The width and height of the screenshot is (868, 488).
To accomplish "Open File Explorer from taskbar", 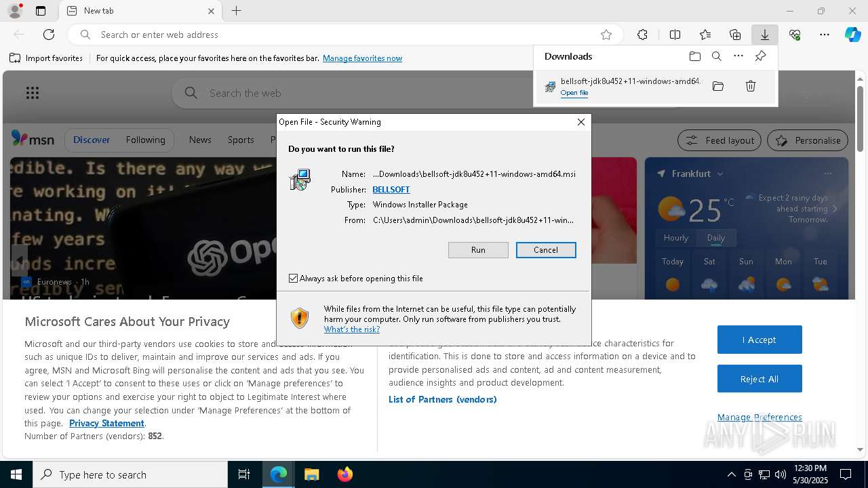I will pos(311,474).
